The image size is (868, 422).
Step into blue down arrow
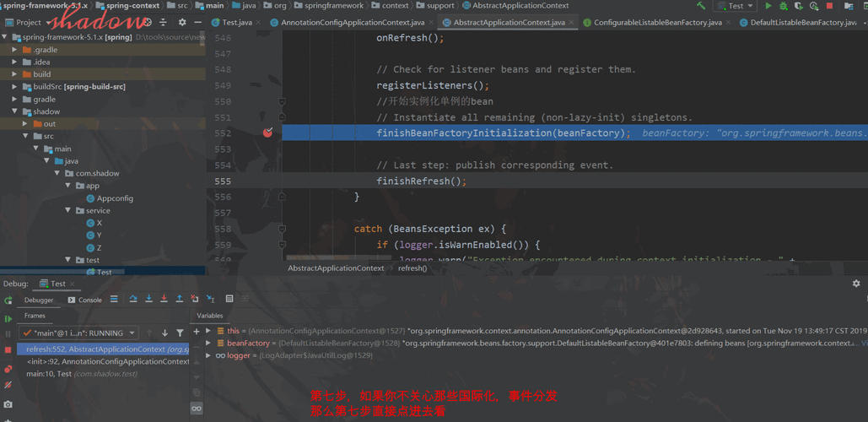click(x=148, y=299)
